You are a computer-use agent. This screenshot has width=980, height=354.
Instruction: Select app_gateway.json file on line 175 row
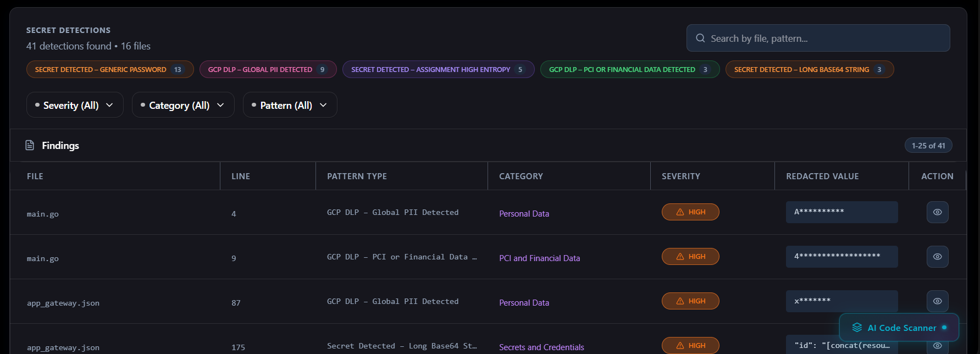pyautogui.click(x=63, y=348)
